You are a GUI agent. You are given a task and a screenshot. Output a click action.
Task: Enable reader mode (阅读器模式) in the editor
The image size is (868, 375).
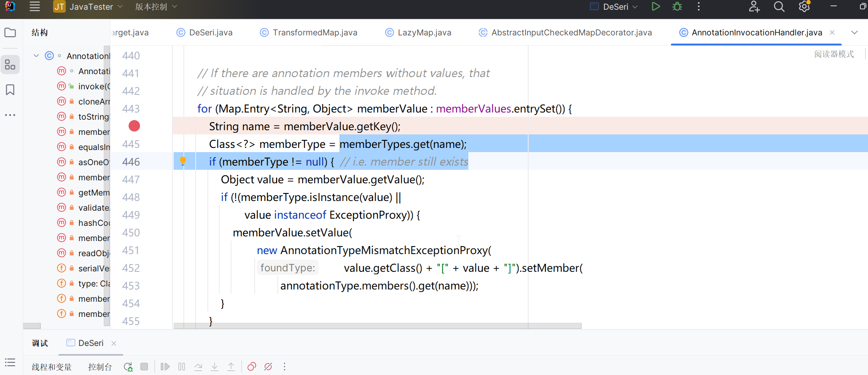click(x=833, y=54)
